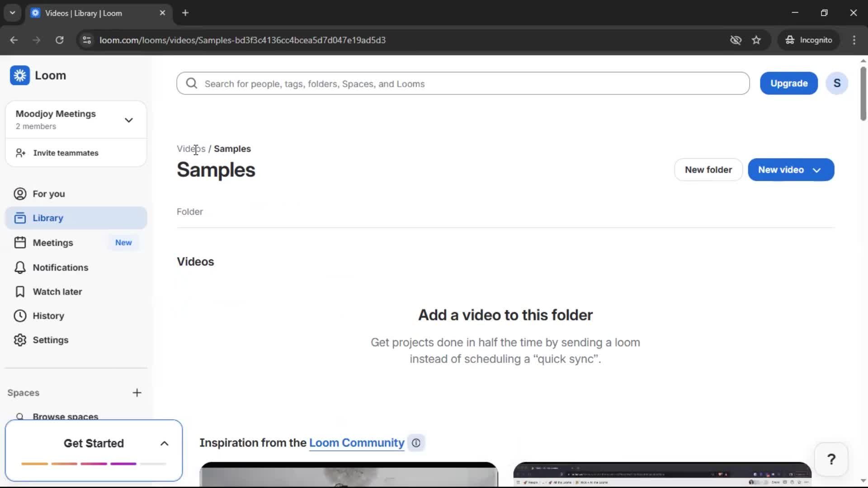View the Watch later list

click(57, 292)
